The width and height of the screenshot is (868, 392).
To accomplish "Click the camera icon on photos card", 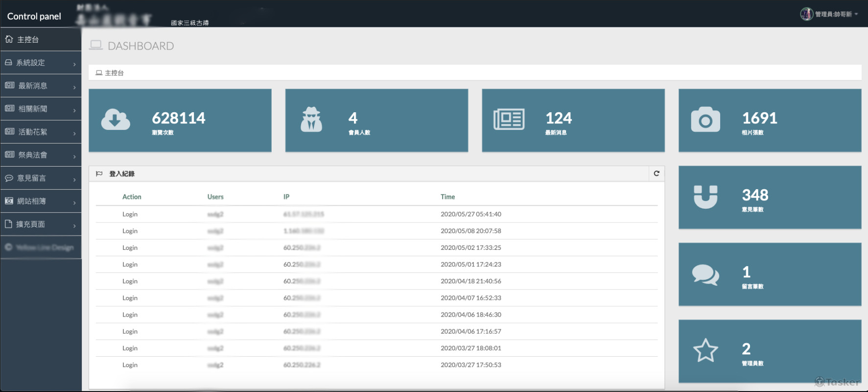I will (x=705, y=120).
